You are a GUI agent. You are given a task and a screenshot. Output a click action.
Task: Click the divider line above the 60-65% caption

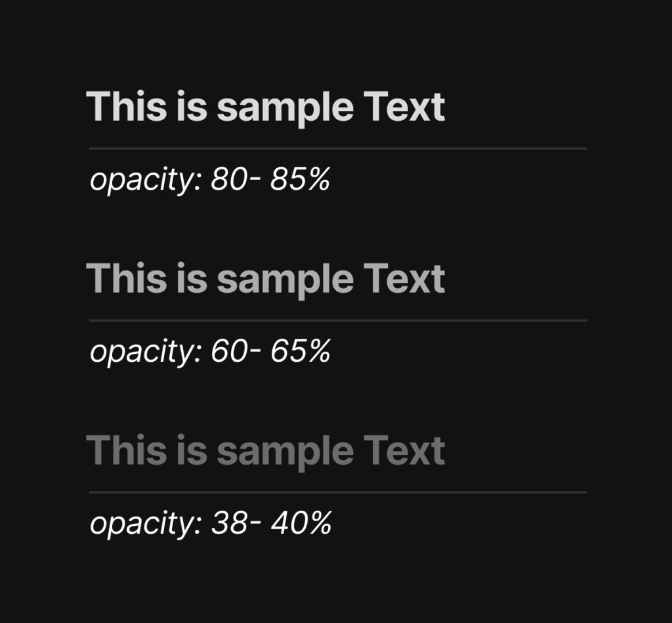coord(338,320)
